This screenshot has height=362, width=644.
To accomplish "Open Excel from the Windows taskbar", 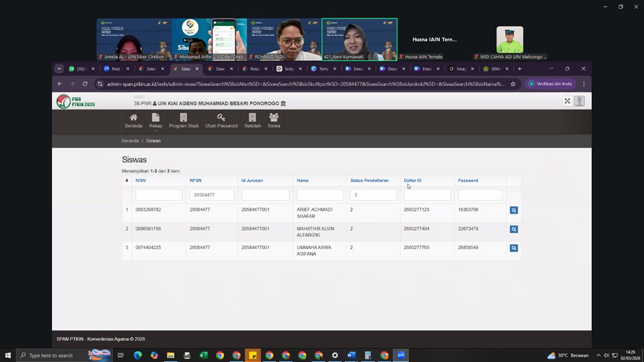I will coord(203,355).
